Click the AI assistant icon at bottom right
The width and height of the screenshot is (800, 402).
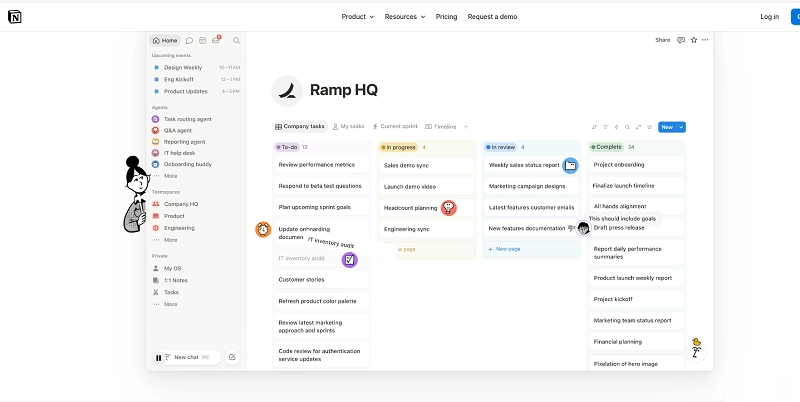click(x=696, y=351)
